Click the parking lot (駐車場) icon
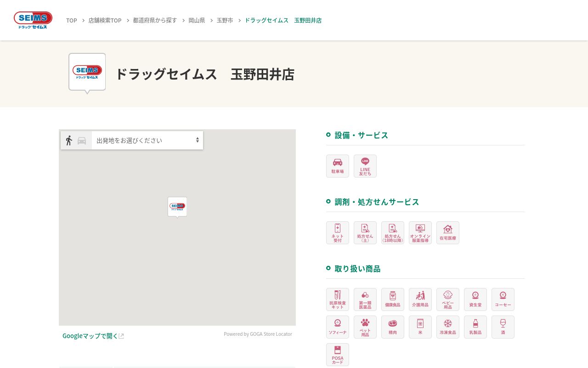Viewport: 588px width, 368px height. (x=338, y=166)
